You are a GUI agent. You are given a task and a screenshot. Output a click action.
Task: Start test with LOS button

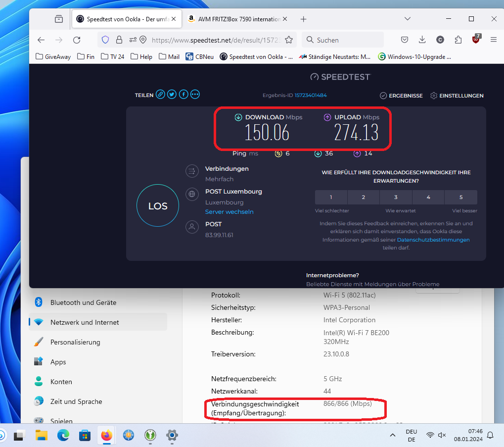(158, 205)
